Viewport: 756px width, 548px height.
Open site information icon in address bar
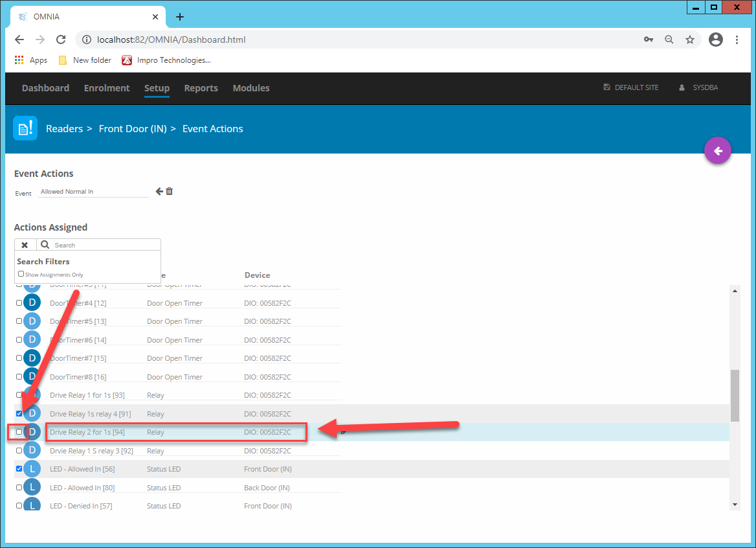(x=86, y=40)
